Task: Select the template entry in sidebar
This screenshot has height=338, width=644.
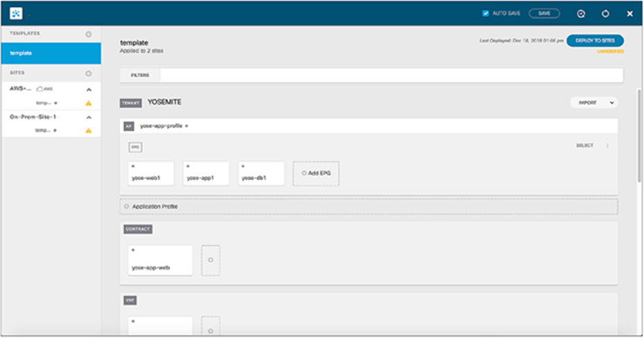Action: [51, 53]
